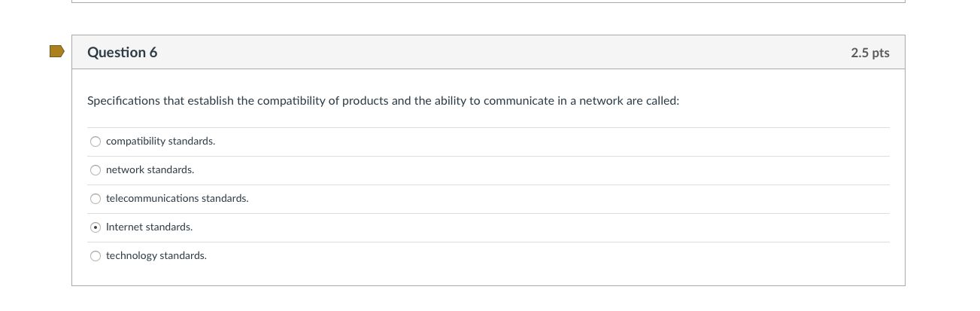Screen dimensions: 980x311
Task: Click the blank area below 'technology standards.'
Action: [x=488, y=276]
